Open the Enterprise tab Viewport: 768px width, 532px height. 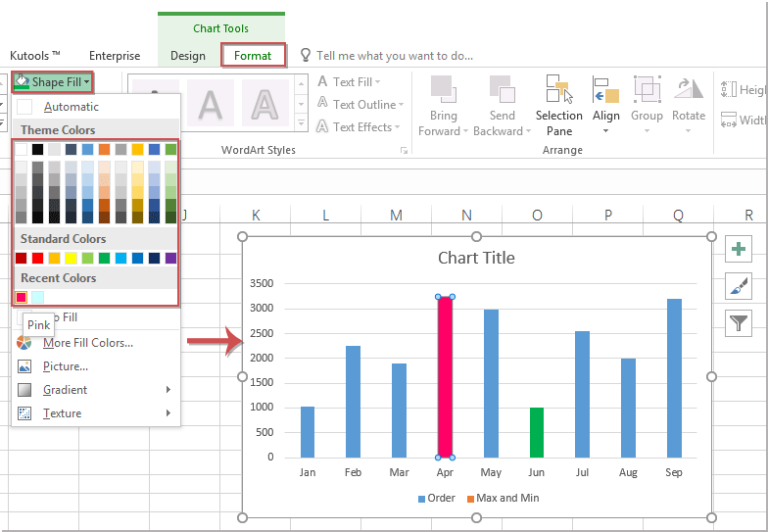coord(115,56)
